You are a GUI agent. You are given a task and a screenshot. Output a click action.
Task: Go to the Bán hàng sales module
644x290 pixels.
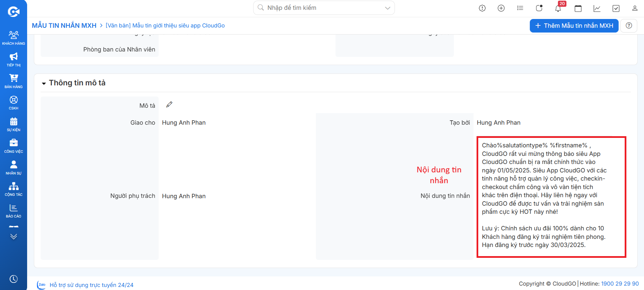tap(14, 81)
